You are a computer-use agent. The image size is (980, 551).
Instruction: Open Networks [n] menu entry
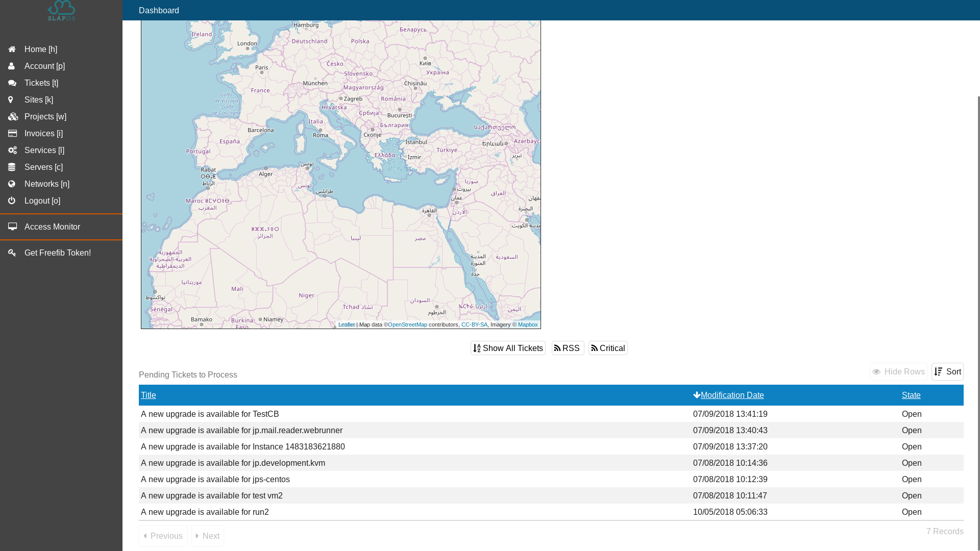(x=61, y=184)
